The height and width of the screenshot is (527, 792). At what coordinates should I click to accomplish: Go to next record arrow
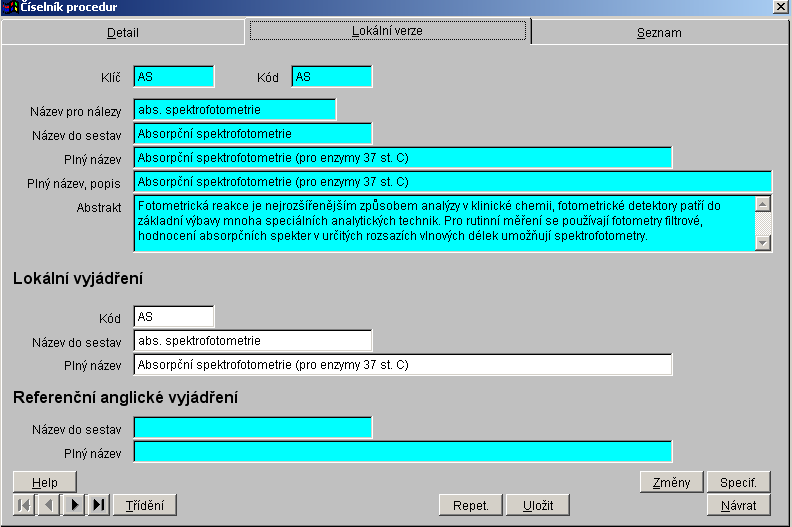74,505
